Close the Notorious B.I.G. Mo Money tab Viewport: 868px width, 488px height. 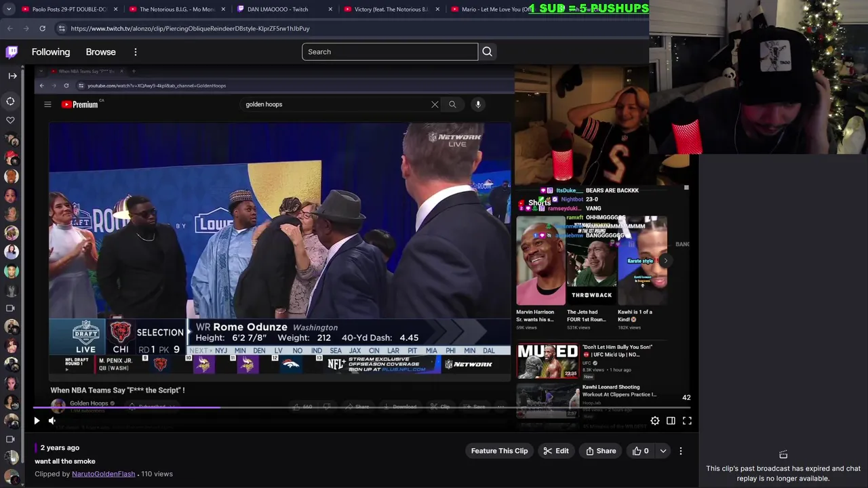(x=223, y=9)
